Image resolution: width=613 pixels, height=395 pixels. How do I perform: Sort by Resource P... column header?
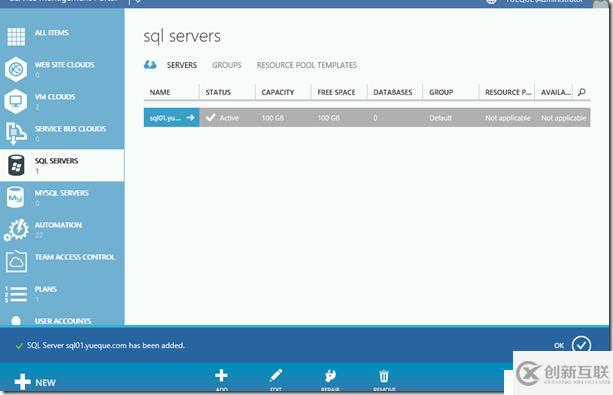[508, 92]
